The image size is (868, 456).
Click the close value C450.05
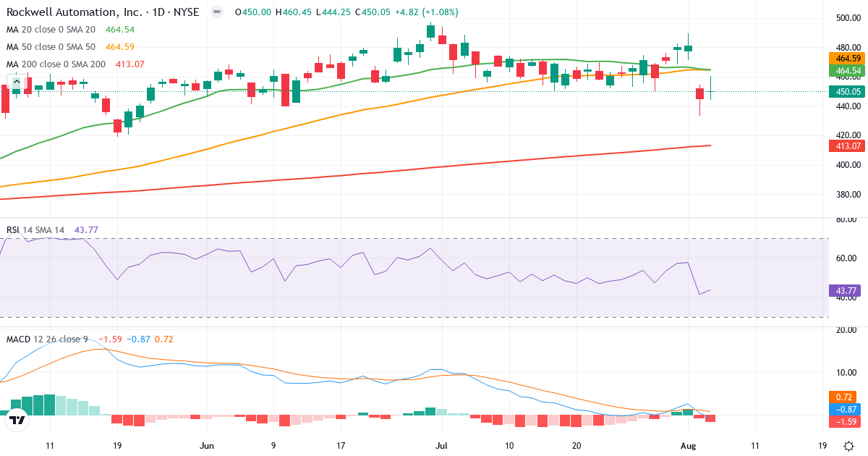pyautogui.click(x=371, y=12)
